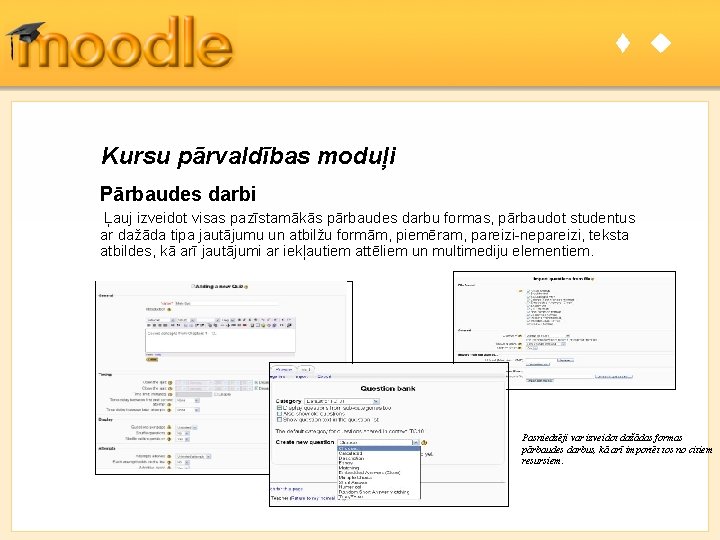Tick 'Show question text in the question list'

tap(279, 420)
